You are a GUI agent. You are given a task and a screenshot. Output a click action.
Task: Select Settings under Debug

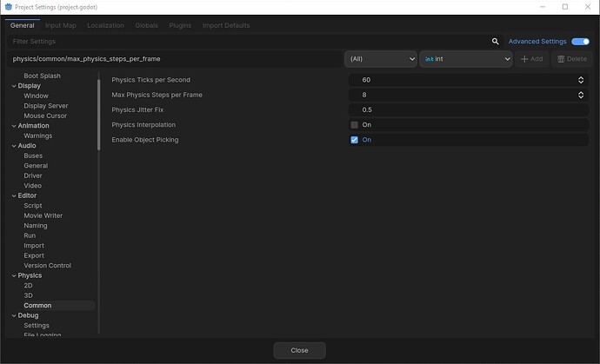pyautogui.click(x=37, y=326)
